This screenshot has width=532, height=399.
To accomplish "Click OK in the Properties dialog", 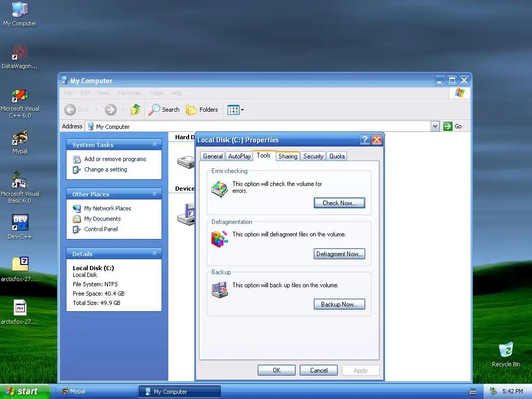I will (x=276, y=370).
